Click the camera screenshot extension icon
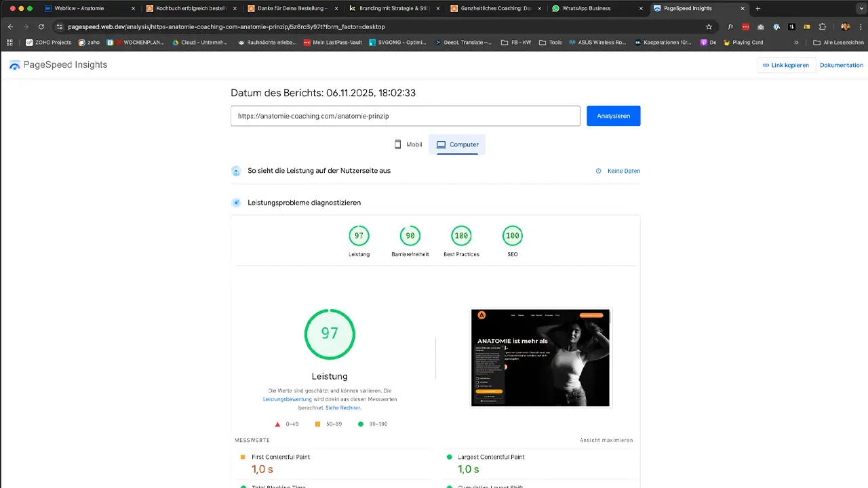 pyautogui.click(x=761, y=26)
